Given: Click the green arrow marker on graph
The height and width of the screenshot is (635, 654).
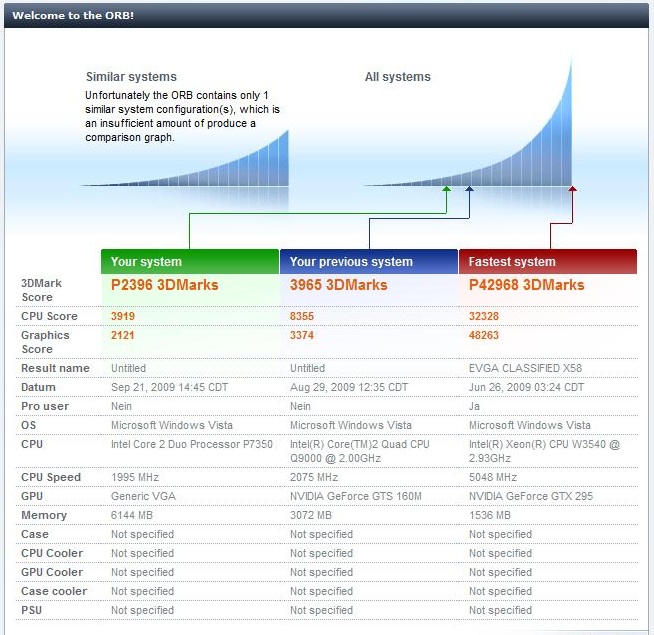Looking at the screenshot, I should [447, 189].
